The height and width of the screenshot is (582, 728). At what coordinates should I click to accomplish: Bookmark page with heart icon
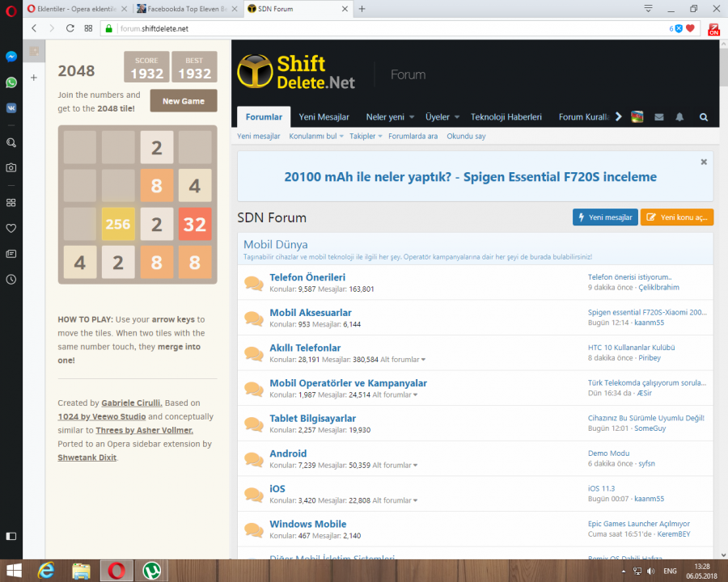point(691,28)
